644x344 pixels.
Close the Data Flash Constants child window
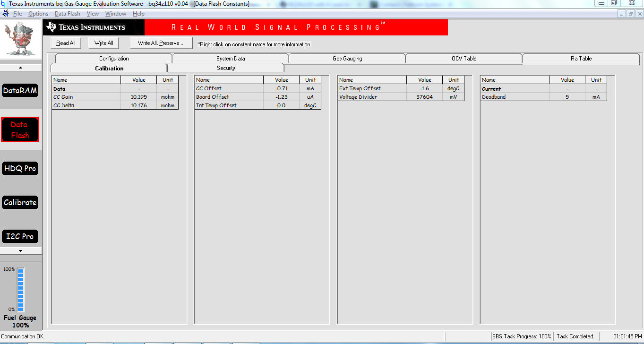tap(639, 14)
